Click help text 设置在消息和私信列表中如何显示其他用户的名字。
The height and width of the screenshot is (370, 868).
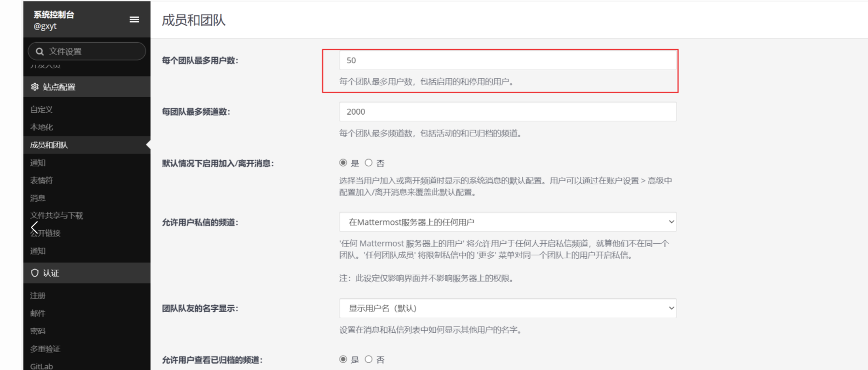(432, 330)
